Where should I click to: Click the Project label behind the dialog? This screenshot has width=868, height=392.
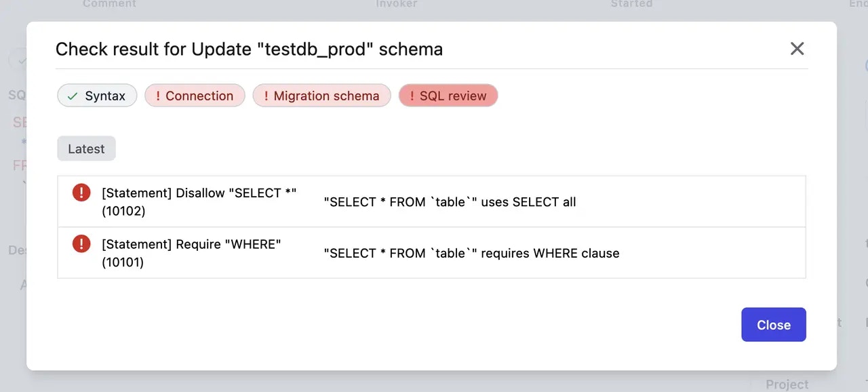787,384
